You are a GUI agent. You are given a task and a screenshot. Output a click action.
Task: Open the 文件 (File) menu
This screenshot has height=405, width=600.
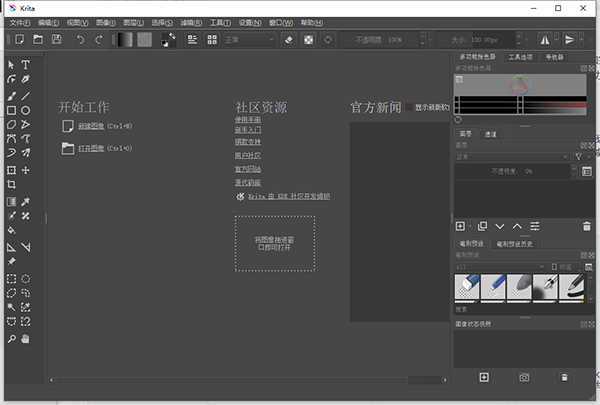pyautogui.click(x=20, y=21)
